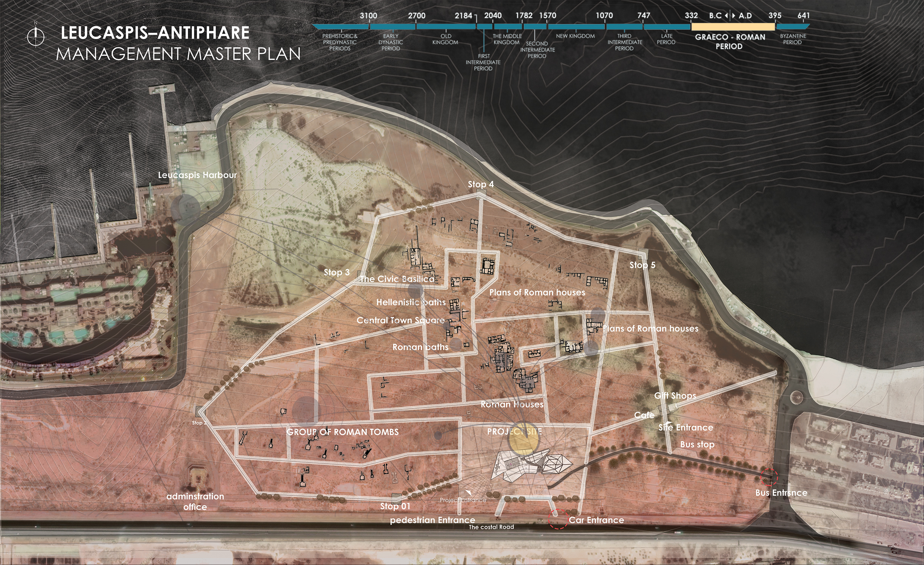Click the Stop 5 label
This screenshot has height=565, width=924.
(642, 265)
